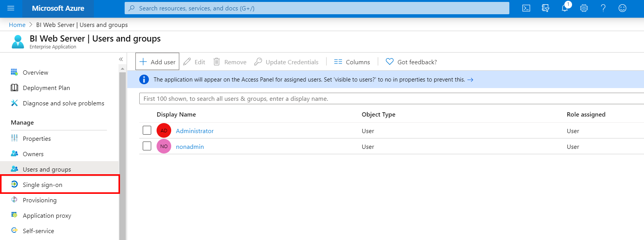Open the hamburger portal menu
Screen dimensions: 644x240
click(11, 8)
